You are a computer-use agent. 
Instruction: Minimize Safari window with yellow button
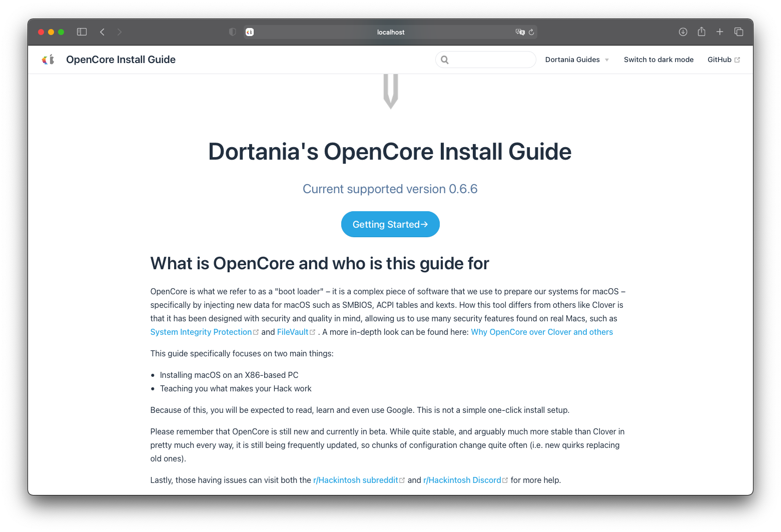[x=51, y=32]
